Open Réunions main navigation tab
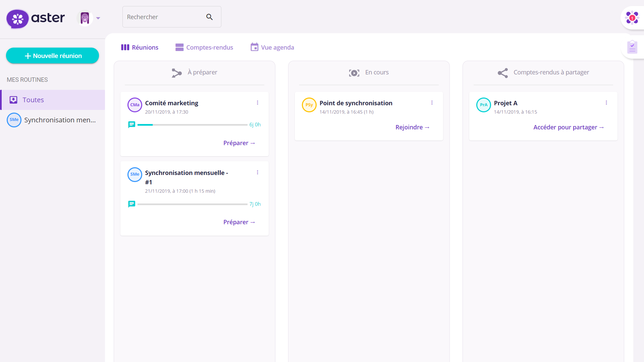Screen dimensions: 644x362 [x=139, y=47]
